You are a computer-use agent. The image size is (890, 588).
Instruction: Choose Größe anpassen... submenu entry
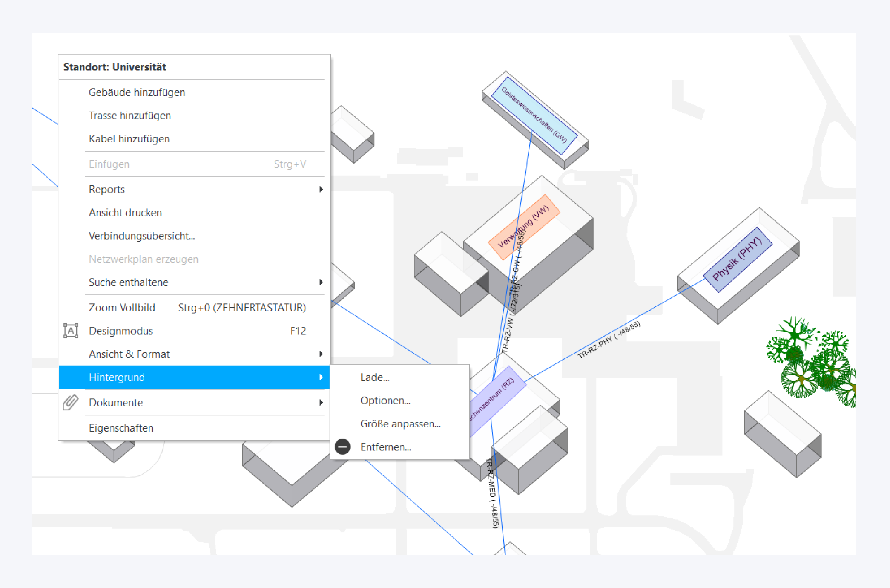400,424
